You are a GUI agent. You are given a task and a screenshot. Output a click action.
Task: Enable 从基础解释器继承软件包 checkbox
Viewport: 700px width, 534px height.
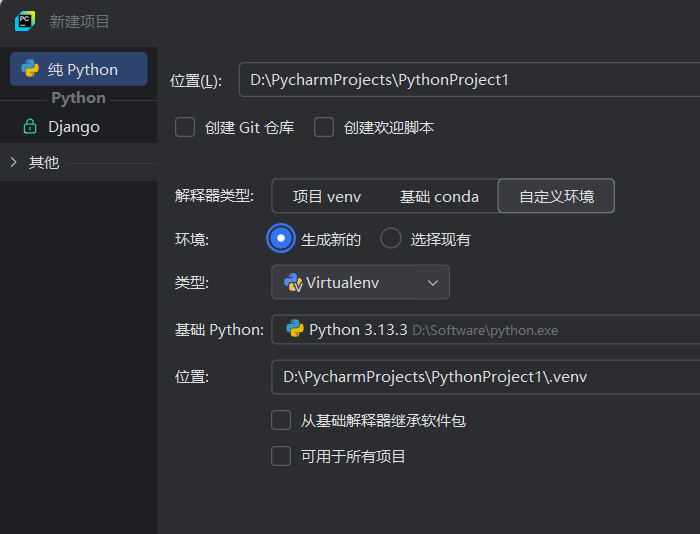[281, 420]
